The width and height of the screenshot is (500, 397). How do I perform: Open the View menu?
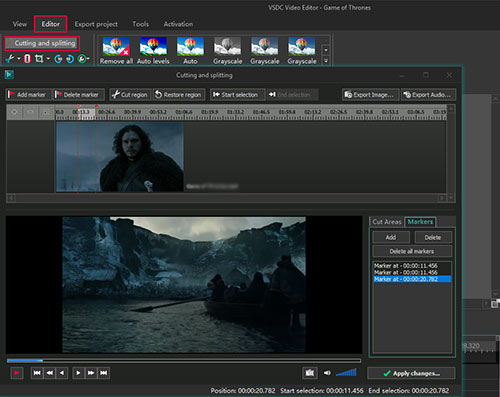(20, 24)
